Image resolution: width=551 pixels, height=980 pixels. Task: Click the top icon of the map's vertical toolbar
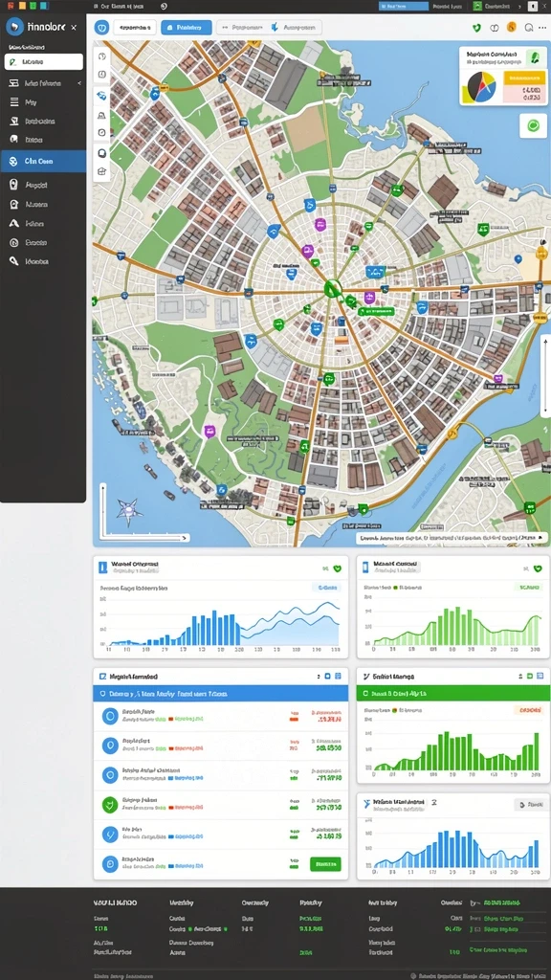click(101, 56)
